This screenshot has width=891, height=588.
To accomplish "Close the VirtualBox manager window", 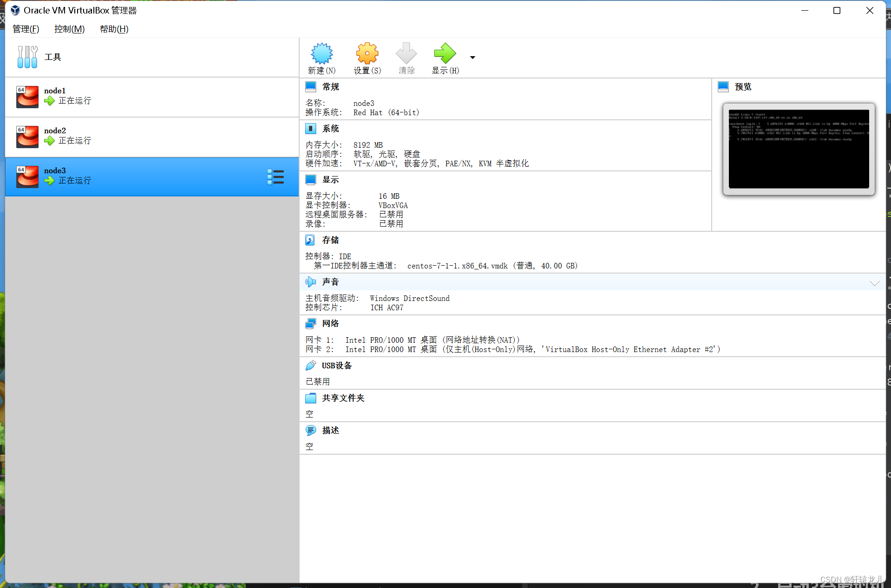I will [x=870, y=10].
